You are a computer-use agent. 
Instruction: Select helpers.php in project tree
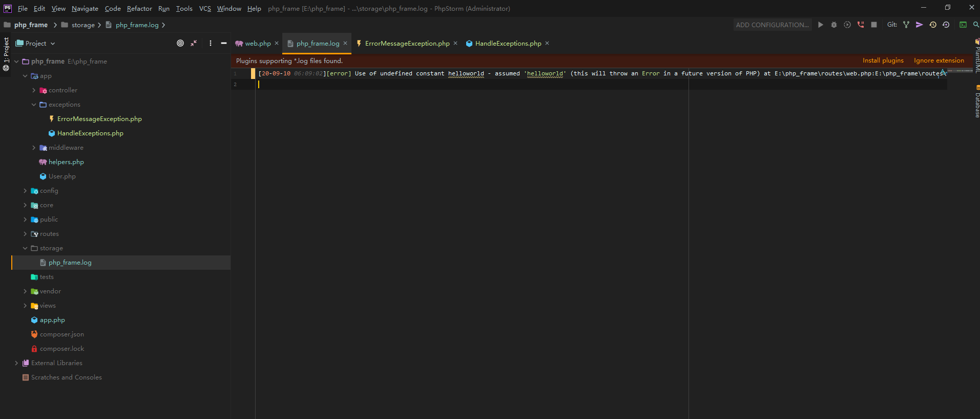point(66,162)
